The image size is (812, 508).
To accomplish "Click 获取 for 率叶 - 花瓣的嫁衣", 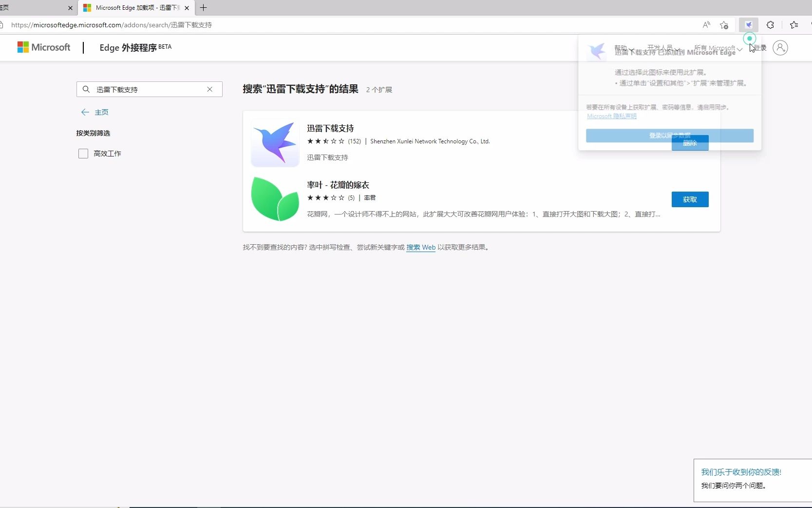I will click(x=690, y=199).
